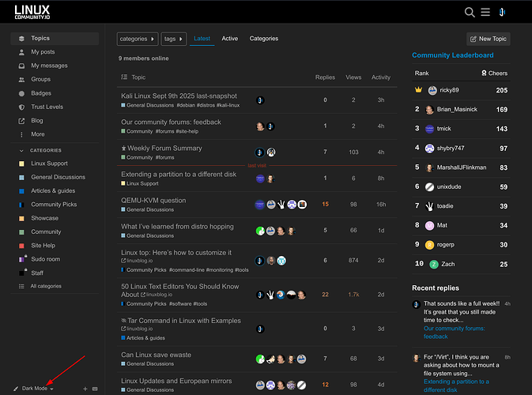Image resolution: width=532 pixels, height=395 pixels.
Task: Open Badges from the sidebar
Action: coord(40,93)
